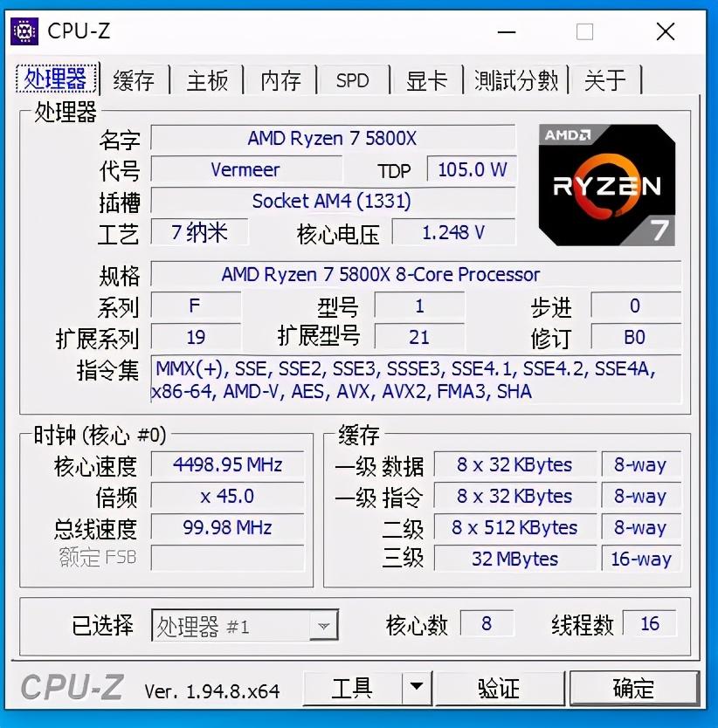This screenshot has height=728, width=718.
Task: Click the 验证 button
Action: [x=499, y=688]
